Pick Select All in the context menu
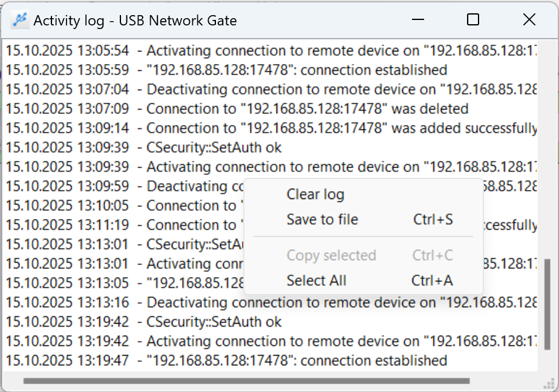Screen dimensions: 559x392 click(x=316, y=281)
